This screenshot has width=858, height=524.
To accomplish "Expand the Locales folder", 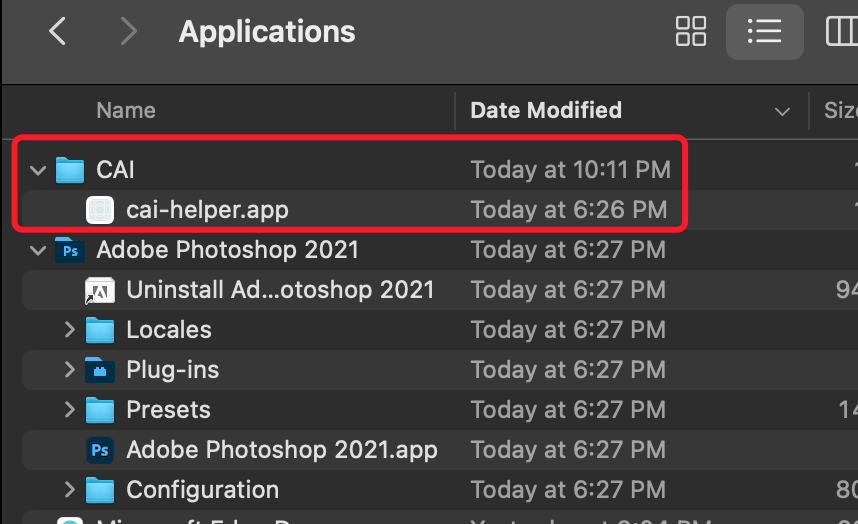I will click(69, 330).
